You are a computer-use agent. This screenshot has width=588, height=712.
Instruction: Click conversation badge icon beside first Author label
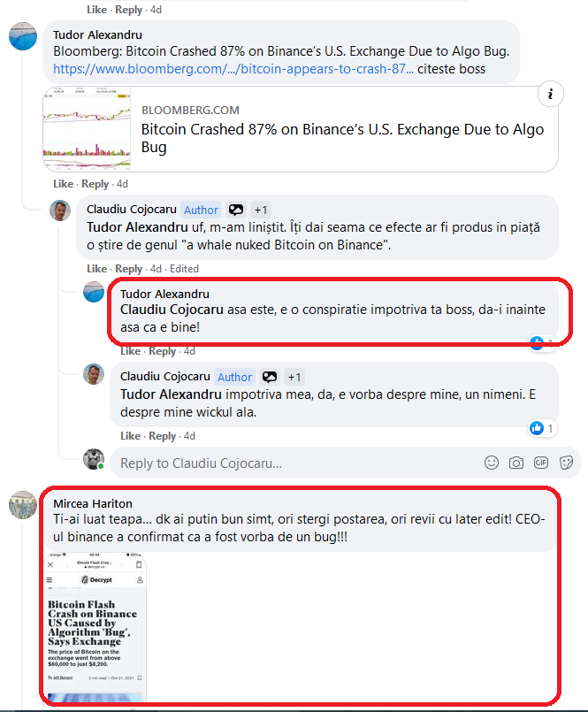pyautogui.click(x=236, y=210)
